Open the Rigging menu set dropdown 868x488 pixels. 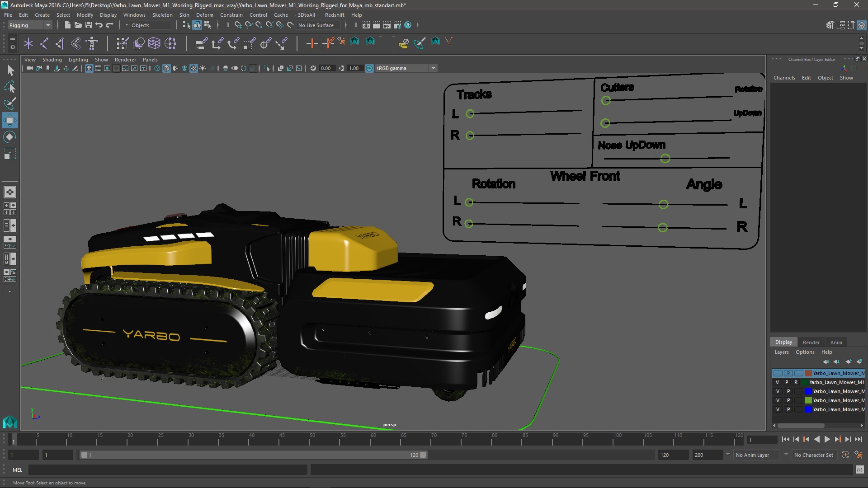pyautogui.click(x=30, y=25)
